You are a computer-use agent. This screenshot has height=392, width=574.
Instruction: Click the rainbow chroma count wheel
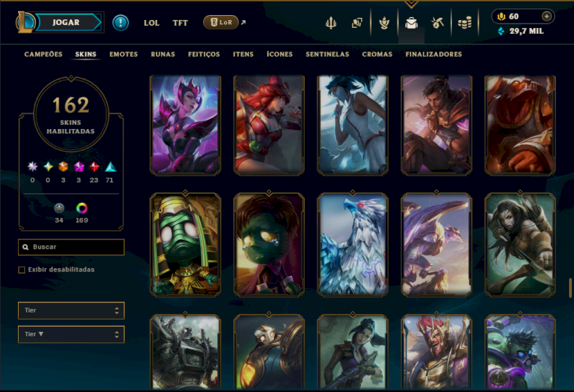(x=82, y=208)
